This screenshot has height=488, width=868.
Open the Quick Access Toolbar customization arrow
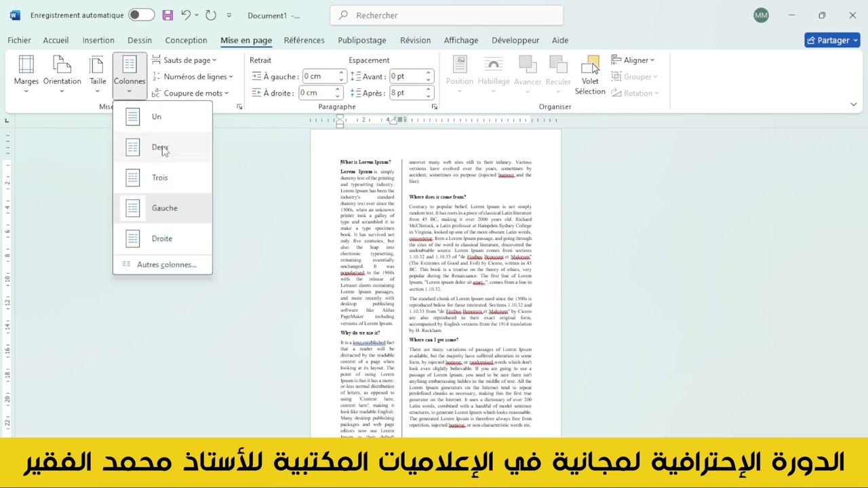tap(229, 15)
